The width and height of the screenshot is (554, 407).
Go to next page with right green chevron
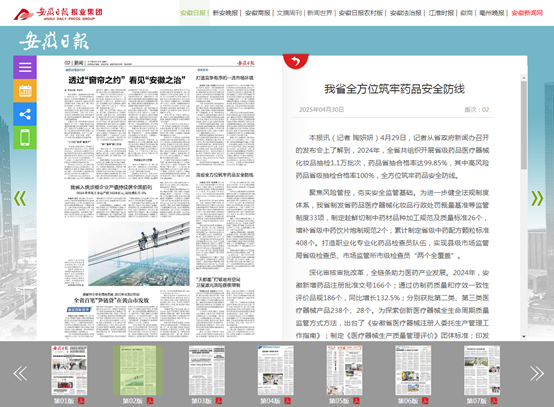[537, 198]
